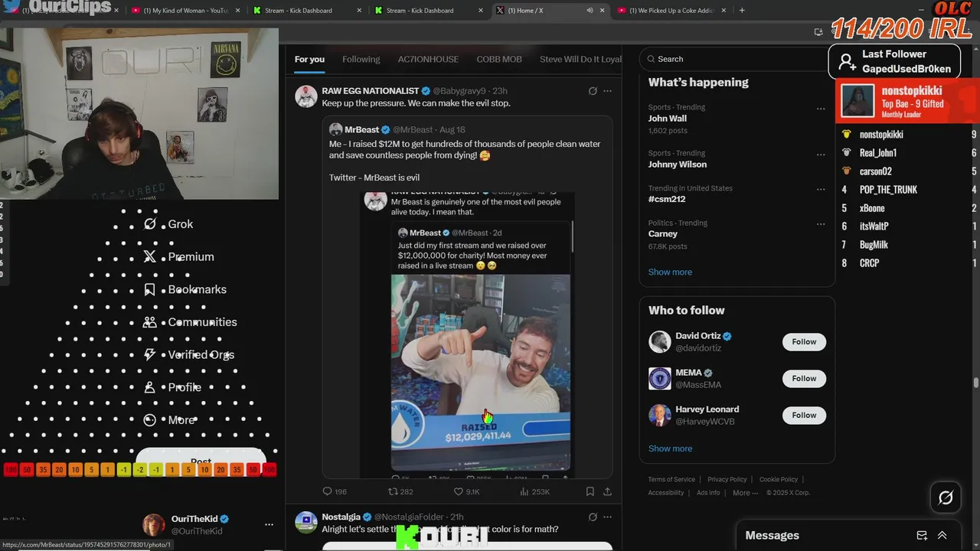
Task: Expand the Messages drawer
Action: click(x=942, y=536)
